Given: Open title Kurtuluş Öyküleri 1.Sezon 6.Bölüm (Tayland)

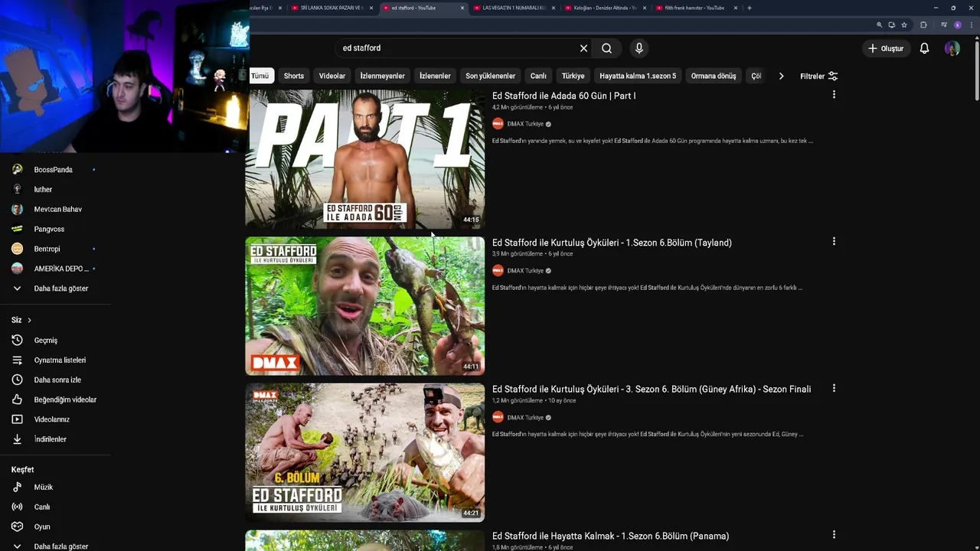Looking at the screenshot, I should tap(612, 243).
